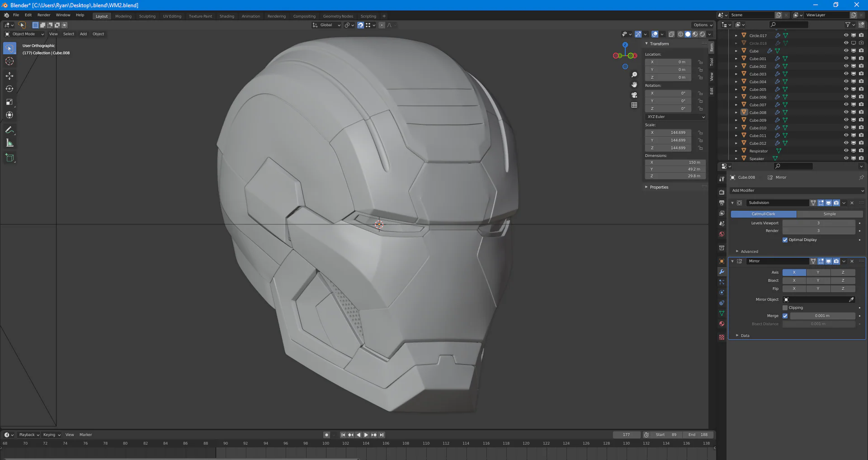Screen dimensions: 868x460
Task: Open the Add Modifier dropdown
Action: 797,190
